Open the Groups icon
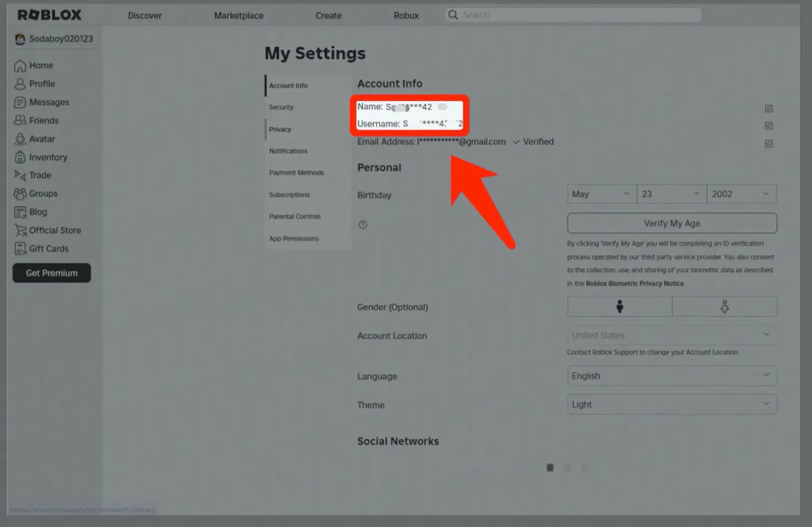This screenshot has width=812, height=527. coord(20,194)
